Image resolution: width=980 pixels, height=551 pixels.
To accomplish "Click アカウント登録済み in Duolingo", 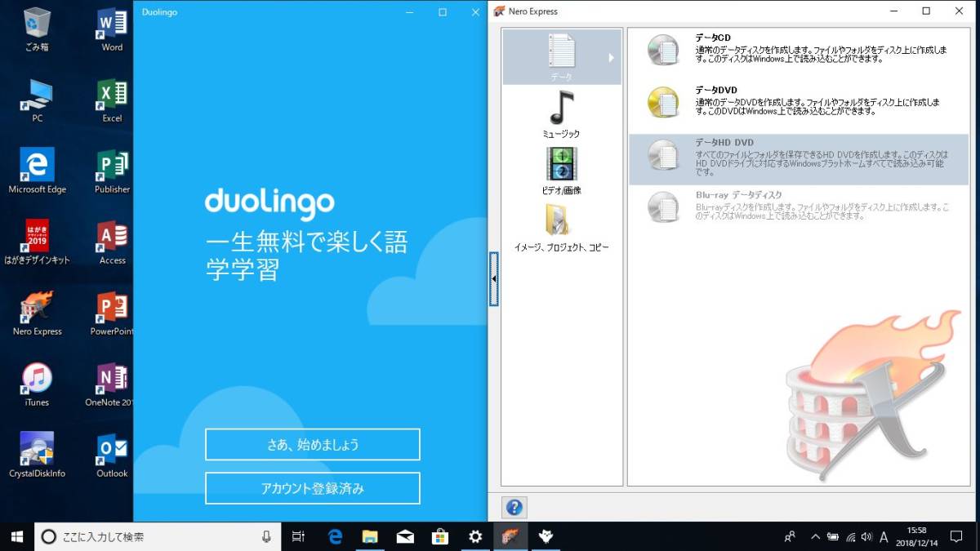I will point(312,488).
